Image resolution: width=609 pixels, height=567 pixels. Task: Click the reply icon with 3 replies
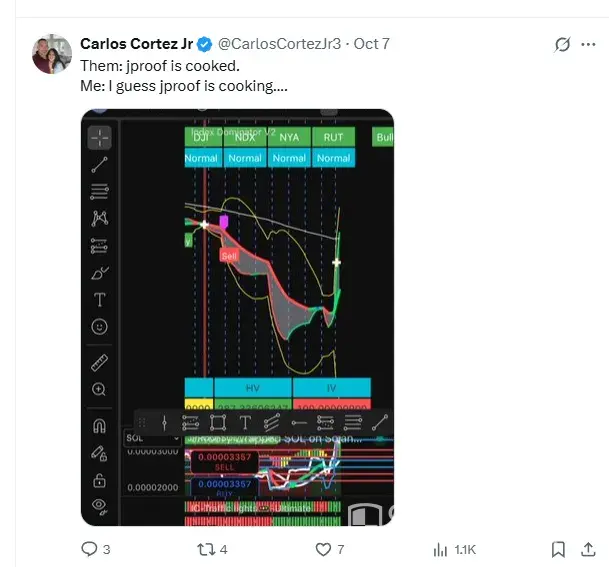pos(89,549)
